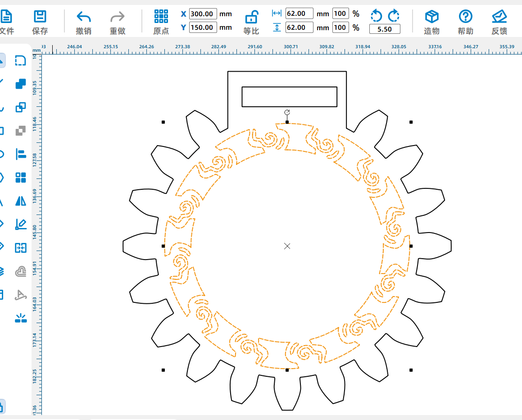
Task: Open the File (文件) menu
Action: click(7, 23)
